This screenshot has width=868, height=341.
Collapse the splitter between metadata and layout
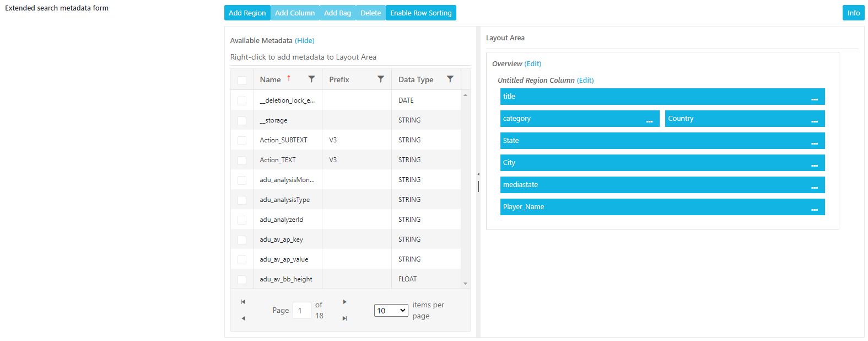click(x=478, y=174)
